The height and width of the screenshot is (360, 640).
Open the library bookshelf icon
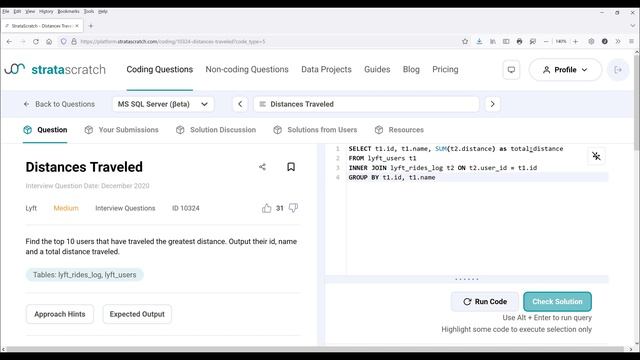coord(493,42)
